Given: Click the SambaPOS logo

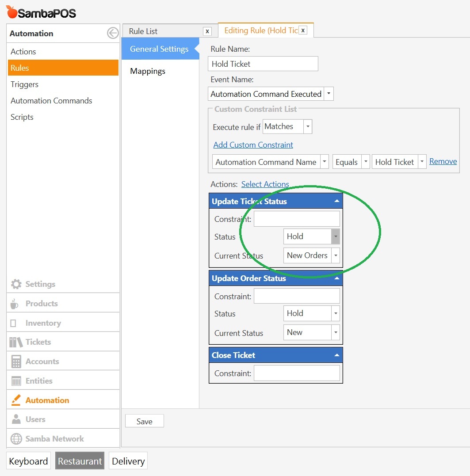Looking at the screenshot, I should tap(41, 12).
